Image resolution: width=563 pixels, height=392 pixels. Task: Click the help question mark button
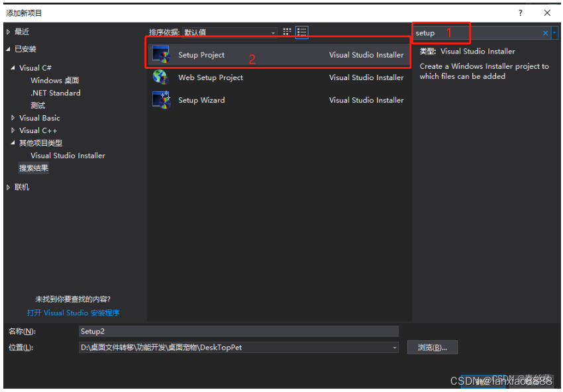[520, 13]
